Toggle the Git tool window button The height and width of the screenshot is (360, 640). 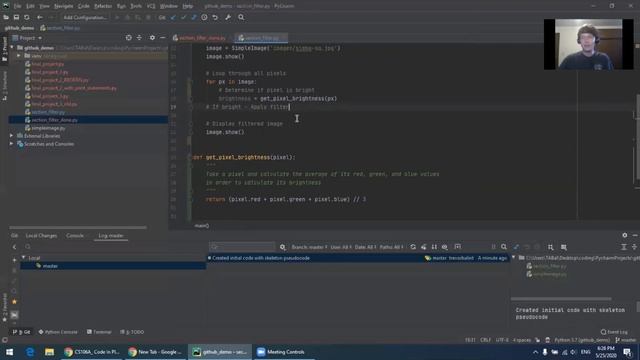pyautogui.click(x=22, y=332)
